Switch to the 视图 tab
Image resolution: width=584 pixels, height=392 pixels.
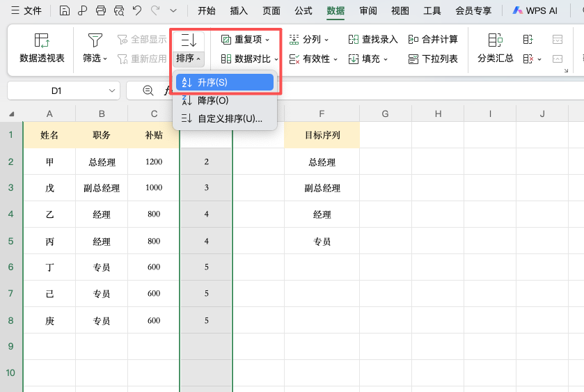click(400, 11)
